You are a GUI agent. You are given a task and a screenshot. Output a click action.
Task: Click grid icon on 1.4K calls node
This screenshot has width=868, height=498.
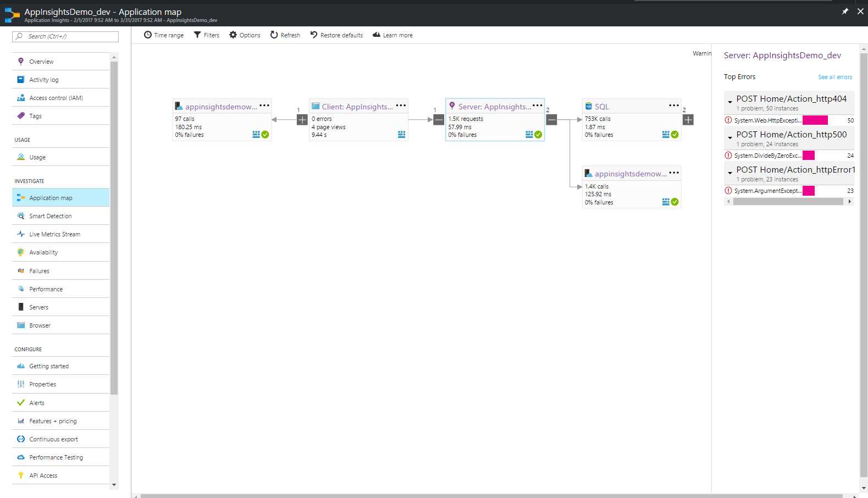(666, 202)
